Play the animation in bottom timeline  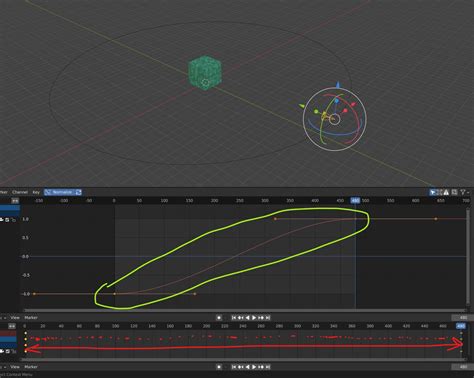[254, 367]
